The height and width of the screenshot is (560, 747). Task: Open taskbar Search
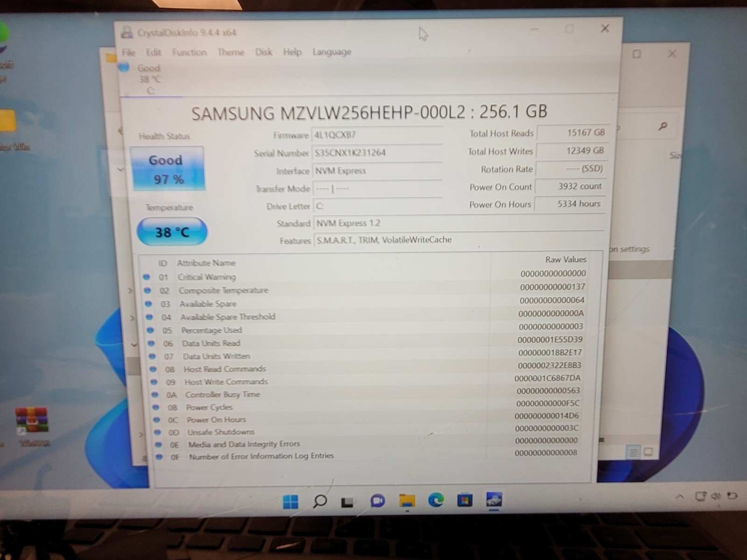click(320, 502)
